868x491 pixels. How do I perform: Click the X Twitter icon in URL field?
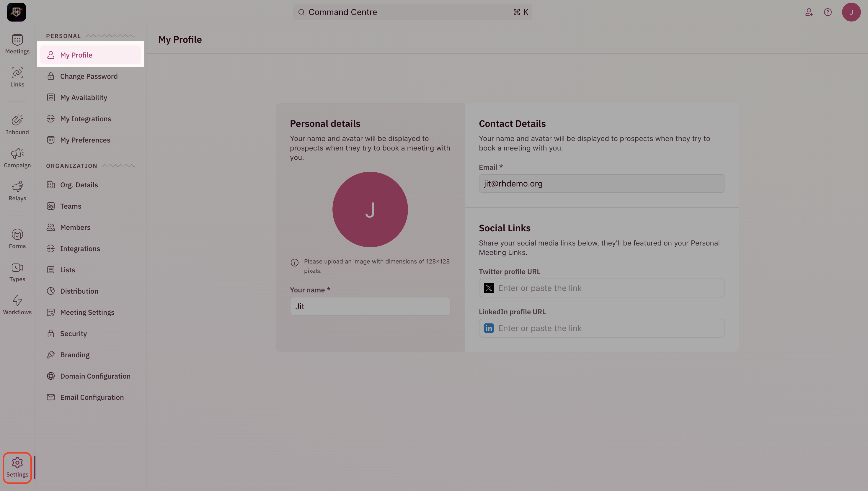(x=489, y=288)
